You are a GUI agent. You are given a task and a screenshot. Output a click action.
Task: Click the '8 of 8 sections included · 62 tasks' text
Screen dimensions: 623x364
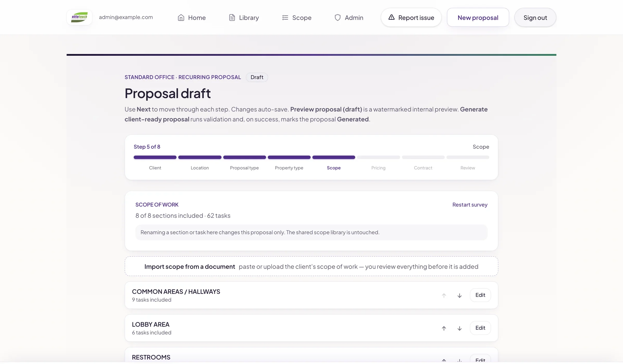click(183, 216)
